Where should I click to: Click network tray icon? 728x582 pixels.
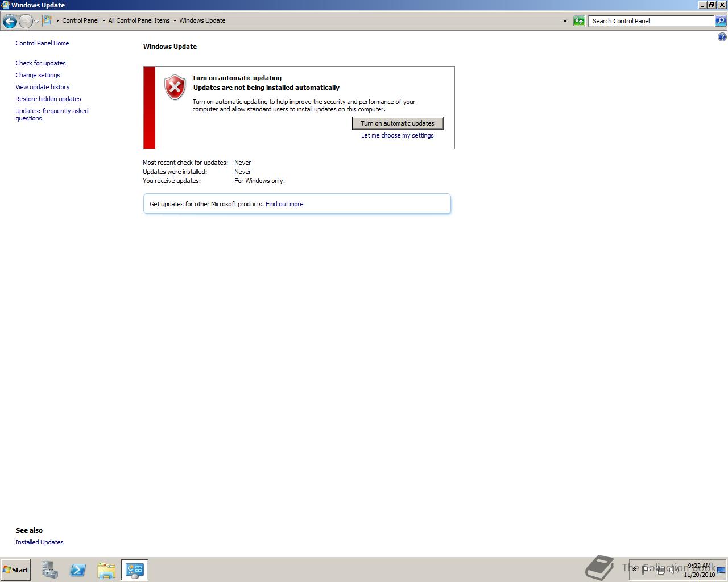pos(660,569)
